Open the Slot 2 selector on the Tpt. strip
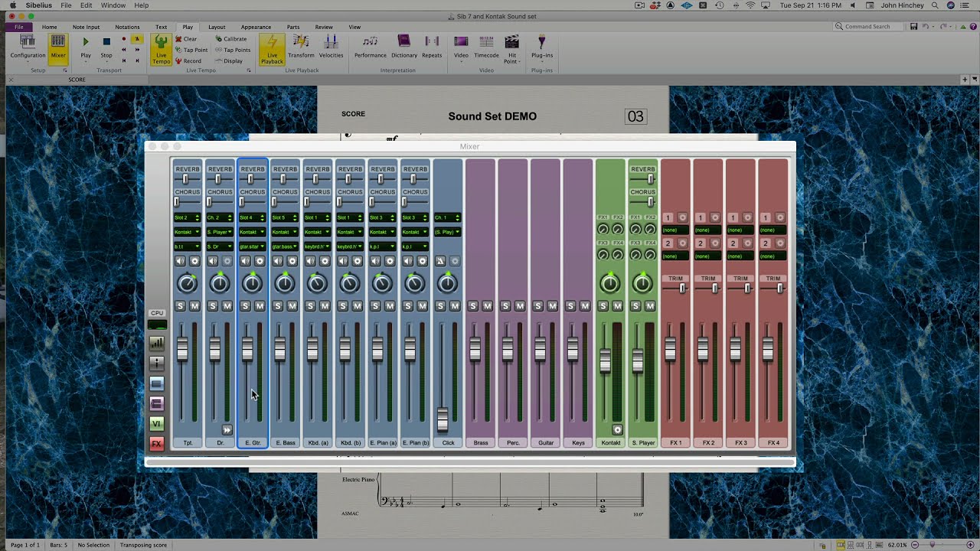Viewport: 980px width, 551px height. pos(188,218)
